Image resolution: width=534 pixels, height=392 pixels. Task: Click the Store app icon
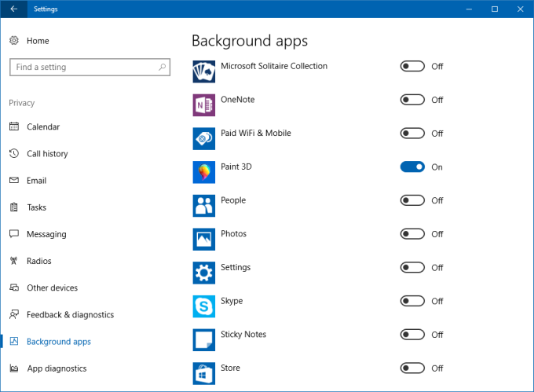203,373
